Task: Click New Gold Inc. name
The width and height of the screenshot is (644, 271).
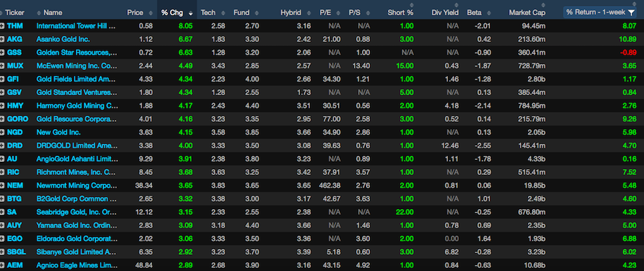Action: [x=59, y=132]
